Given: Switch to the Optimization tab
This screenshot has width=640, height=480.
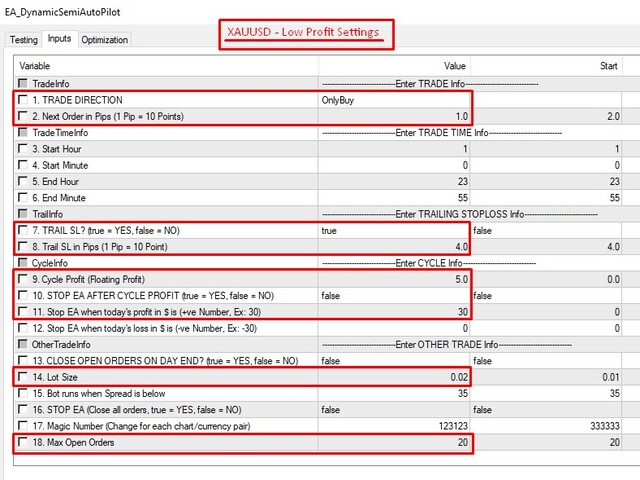Looking at the screenshot, I should 104,40.
